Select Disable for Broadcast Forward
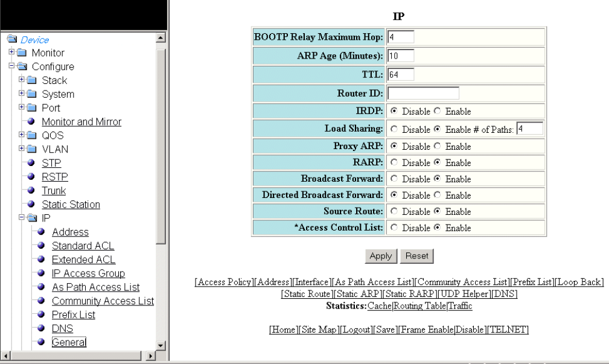Viewport: 609px width, 364px height. pyautogui.click(x=394, y=178)
